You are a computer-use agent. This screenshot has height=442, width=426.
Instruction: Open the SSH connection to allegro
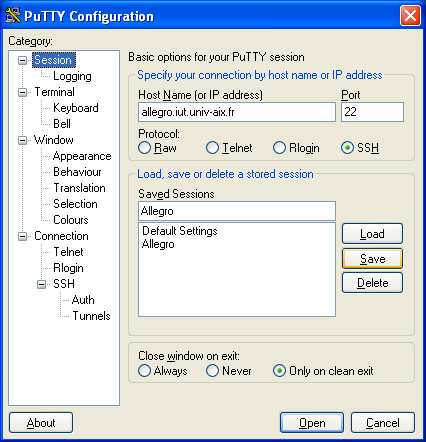[312, 423]
